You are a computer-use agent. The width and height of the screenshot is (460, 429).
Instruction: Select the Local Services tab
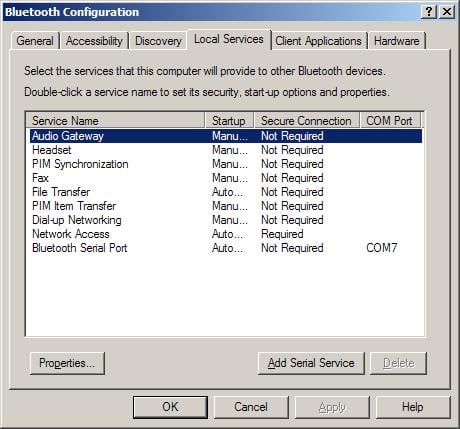229,39
